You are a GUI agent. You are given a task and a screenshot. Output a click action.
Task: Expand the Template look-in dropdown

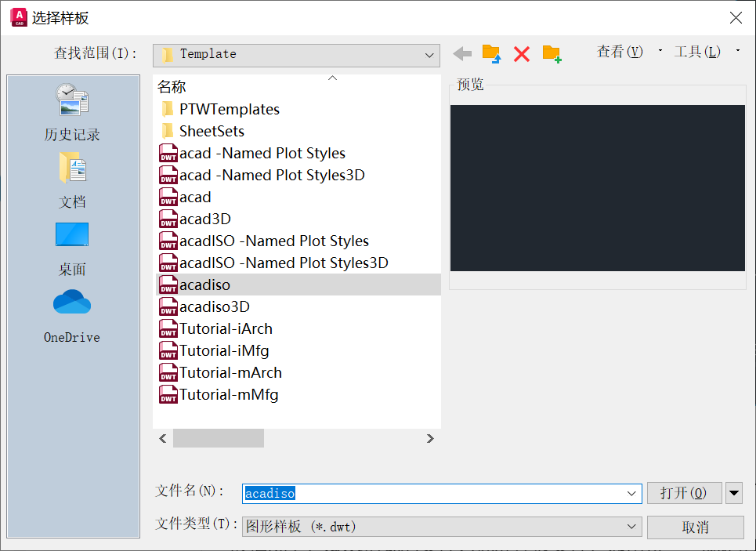click(429, 55)
